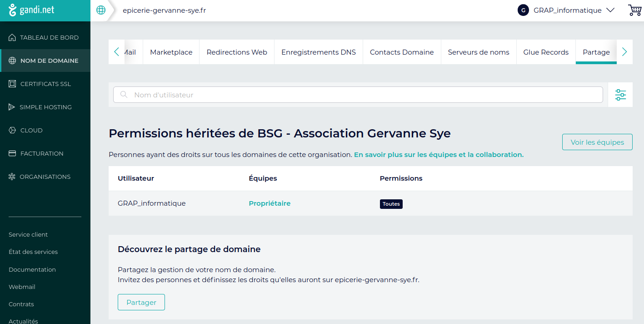The image size is (644, 324).
Task: Click the gandi.net logo
Action: pyautogui.click(x=32, y=10)
